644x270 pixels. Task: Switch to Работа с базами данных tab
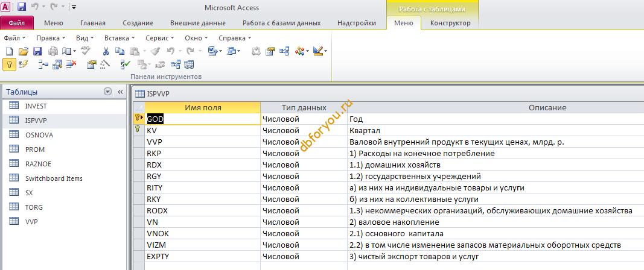(282, 23)
